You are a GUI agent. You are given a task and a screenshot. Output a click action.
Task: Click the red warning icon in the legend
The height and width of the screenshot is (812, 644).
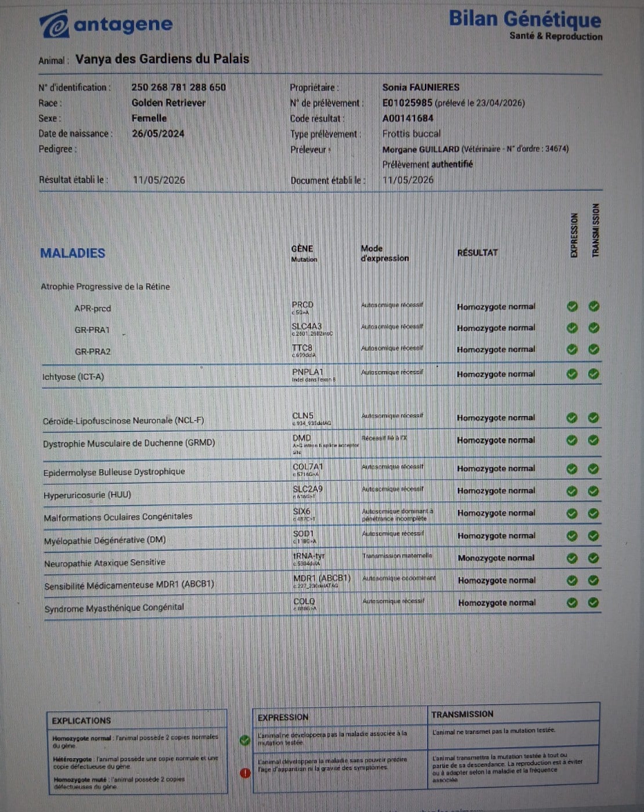(x=245, y=773)
